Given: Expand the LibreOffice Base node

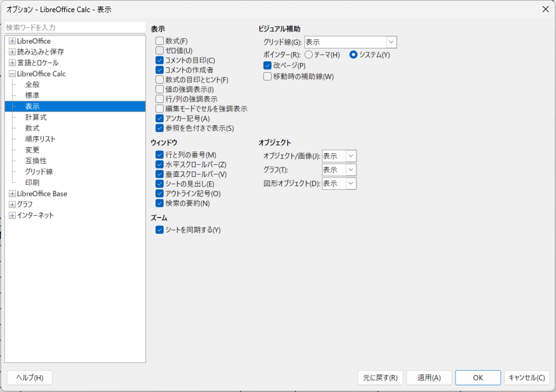Looking at the screenshot, I should (x=12, y=194).
